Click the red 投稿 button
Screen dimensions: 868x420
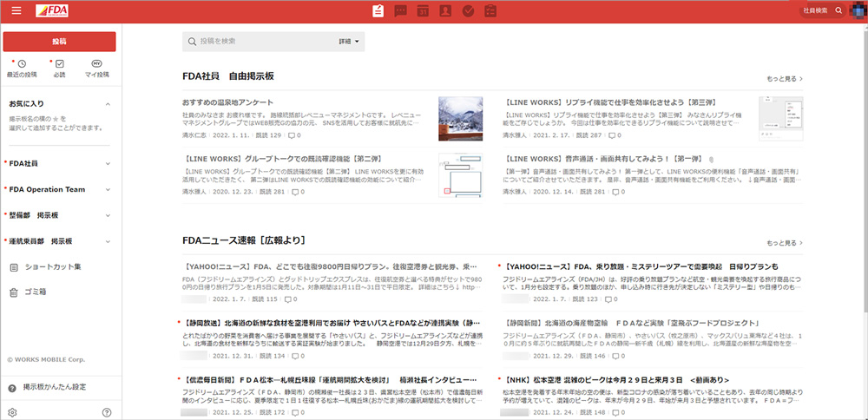click(59, 41)
